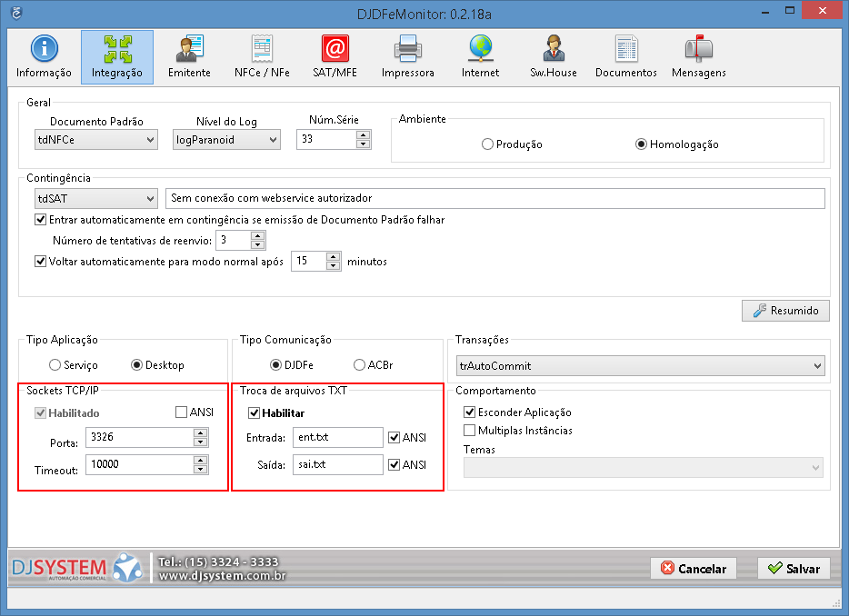Click the phone number Tel.: (15) 3324 - 3333
849x616 pixels.
(x=218, y=561)
